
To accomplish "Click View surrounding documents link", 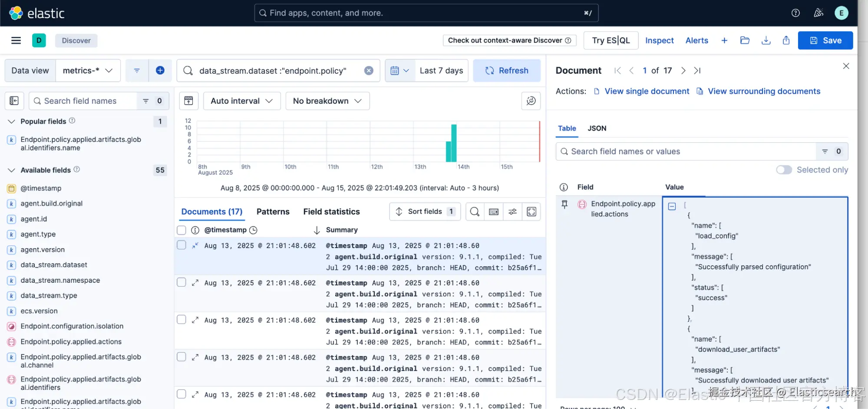I will pos(758,91).
